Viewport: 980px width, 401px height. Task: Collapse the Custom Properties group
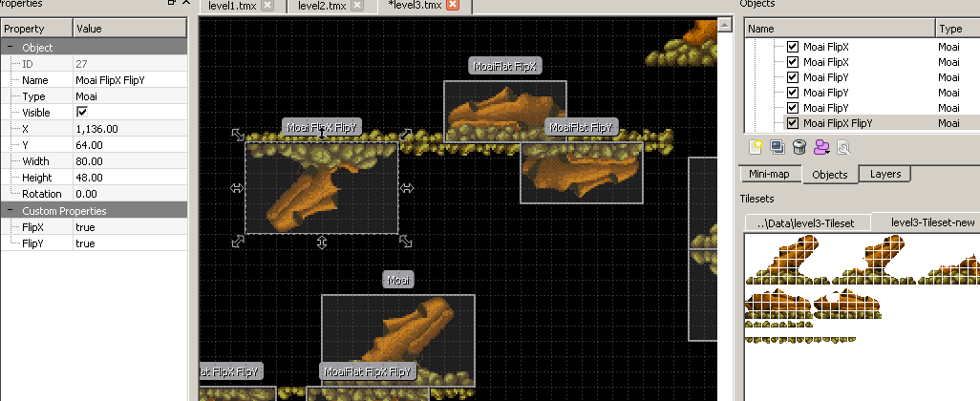pos(10,210)
